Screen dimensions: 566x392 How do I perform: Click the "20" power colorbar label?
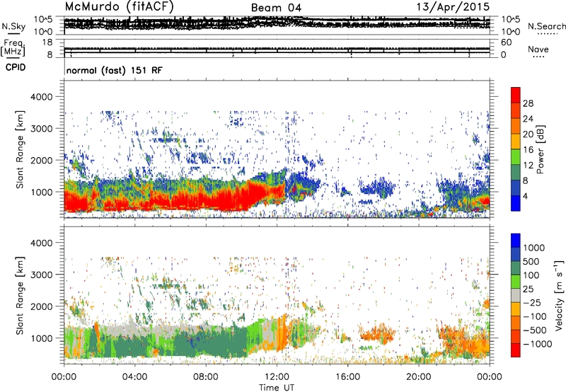coord(528,134)
